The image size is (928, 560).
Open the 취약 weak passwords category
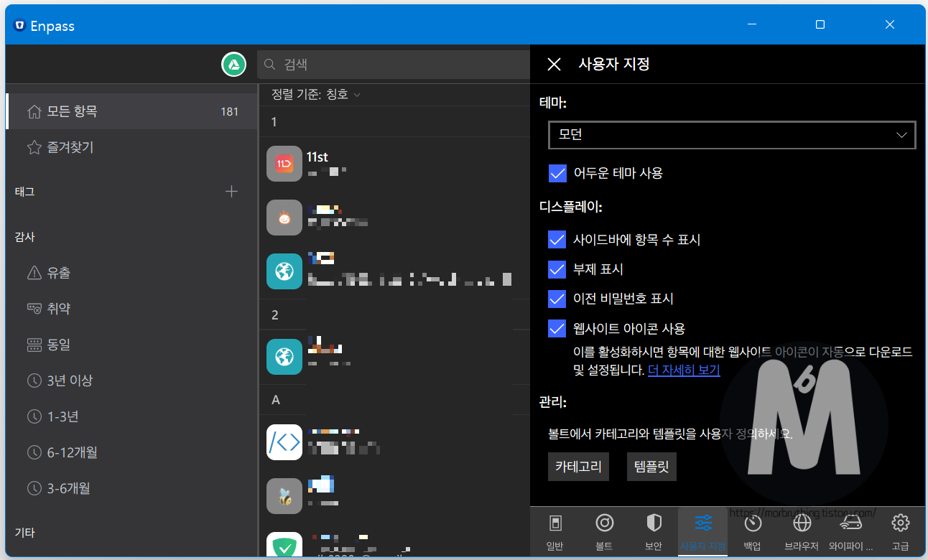[131, 309]
